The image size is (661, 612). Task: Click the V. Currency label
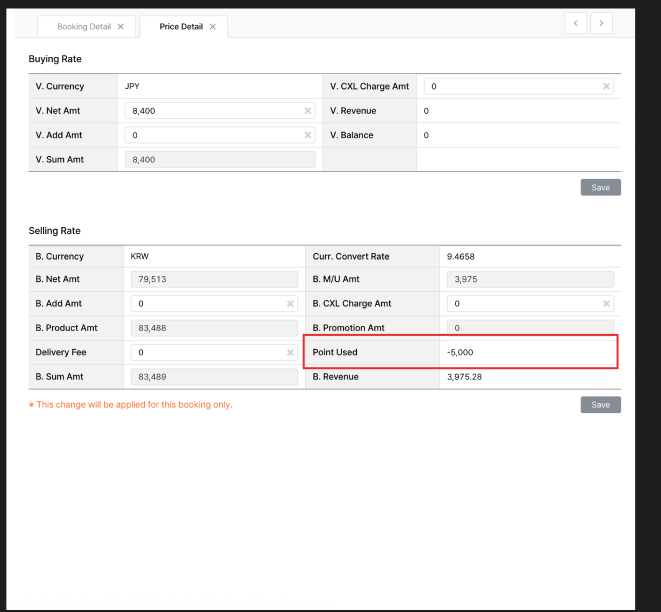[60, 86]
